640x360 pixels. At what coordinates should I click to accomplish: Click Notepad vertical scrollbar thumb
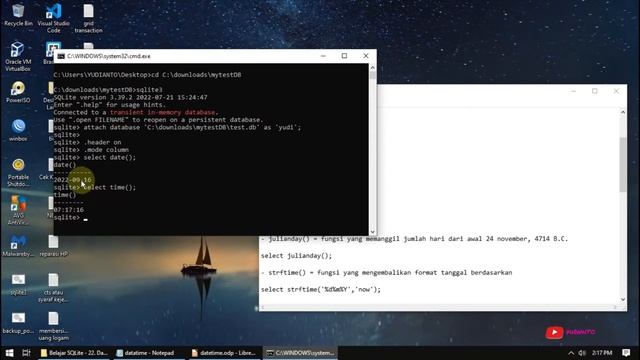(622, 164)
